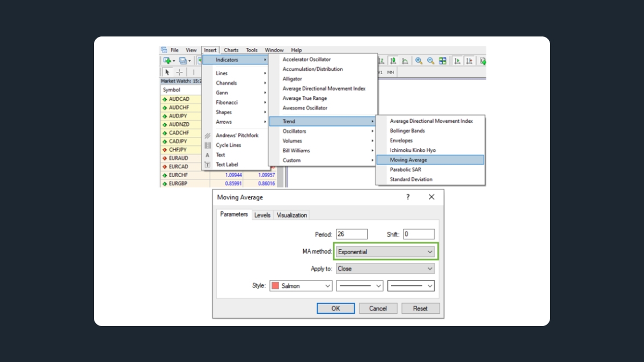Screen dimensions: 644x362
Task: Switch to the Levels tab
Action: pyautogui.click(x=262, y=215)
